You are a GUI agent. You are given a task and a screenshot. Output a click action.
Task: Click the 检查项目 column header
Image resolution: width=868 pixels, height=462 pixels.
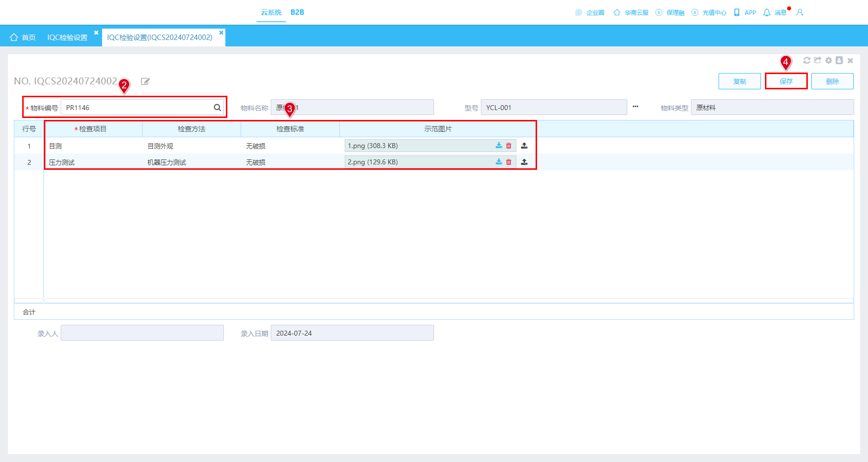tap(93, 129)
